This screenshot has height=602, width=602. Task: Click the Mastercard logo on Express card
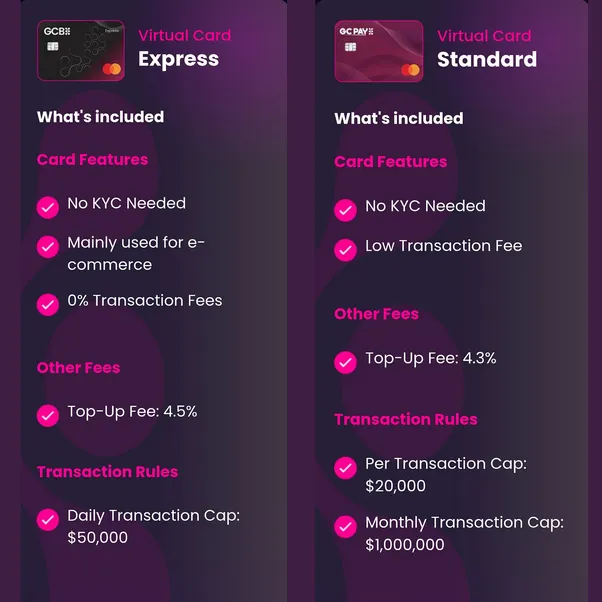(x=112, y=69)
